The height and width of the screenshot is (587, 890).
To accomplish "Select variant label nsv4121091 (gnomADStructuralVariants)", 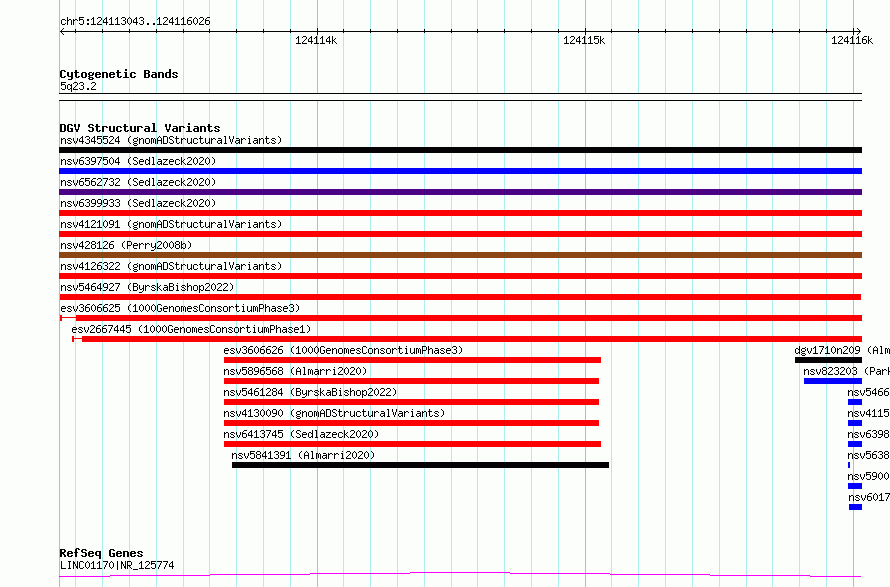I will click(171, 224).
